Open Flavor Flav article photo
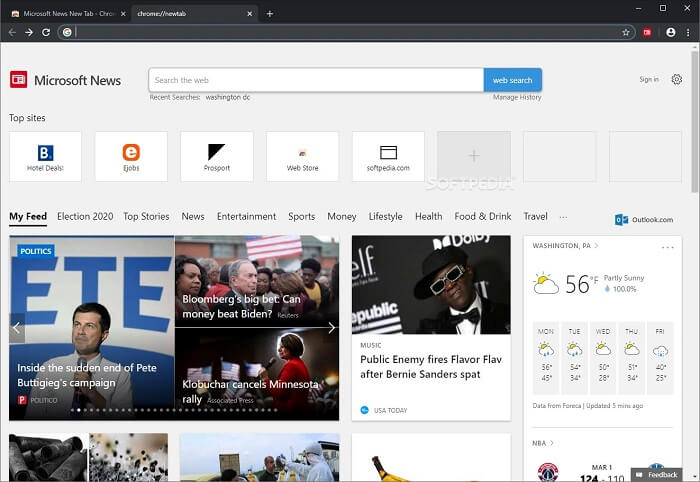Viewport: 700px width, 482px height. coord(431,285)
